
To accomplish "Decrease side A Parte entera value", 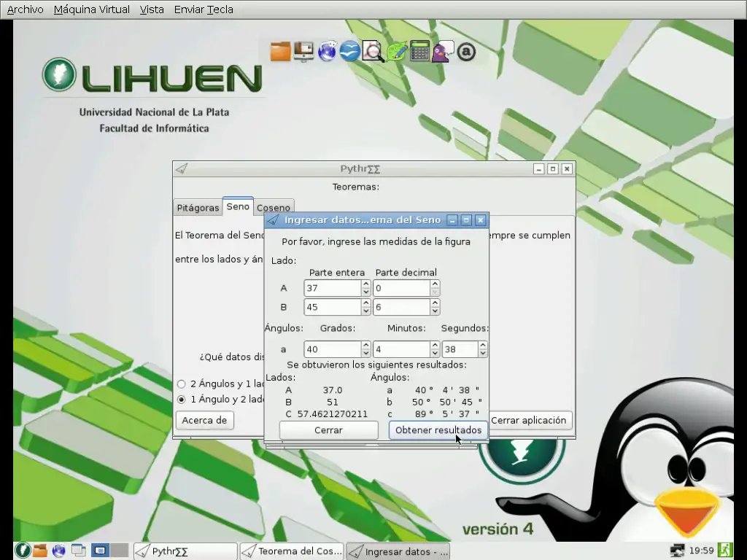I will 366,292.
